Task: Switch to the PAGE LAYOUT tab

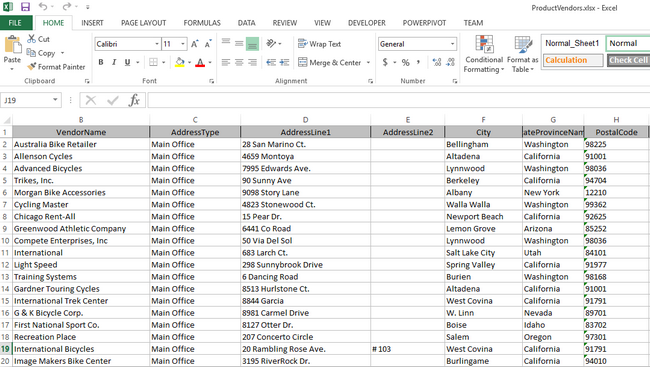Action: (143, 23)
